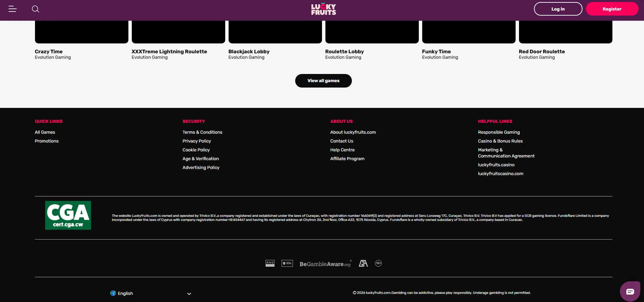Open the hamburger menu icon
Viewport: 644px width, 302px height.
13,9
